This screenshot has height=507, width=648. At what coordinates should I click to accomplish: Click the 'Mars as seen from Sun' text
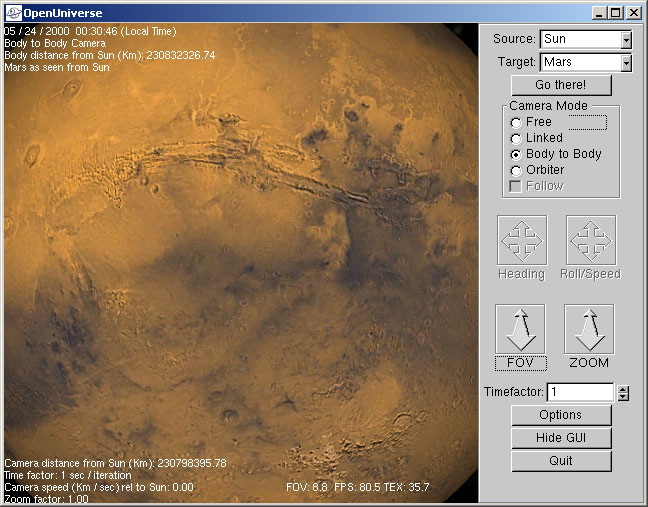57,67
